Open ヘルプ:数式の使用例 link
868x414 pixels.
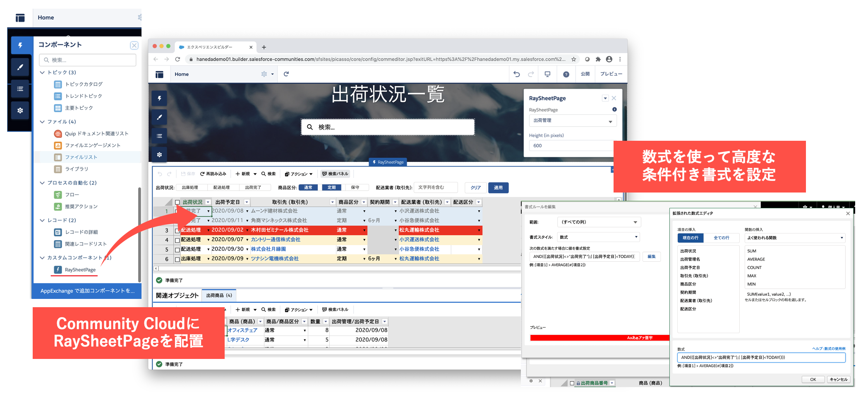tap(829, 349)
